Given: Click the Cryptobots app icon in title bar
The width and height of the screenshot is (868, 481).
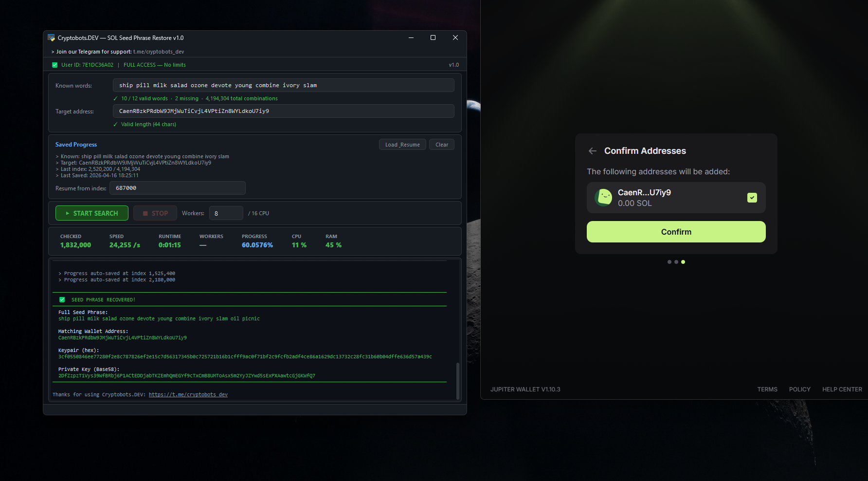Looking at the screenshot, I should [x=51, y=38].
